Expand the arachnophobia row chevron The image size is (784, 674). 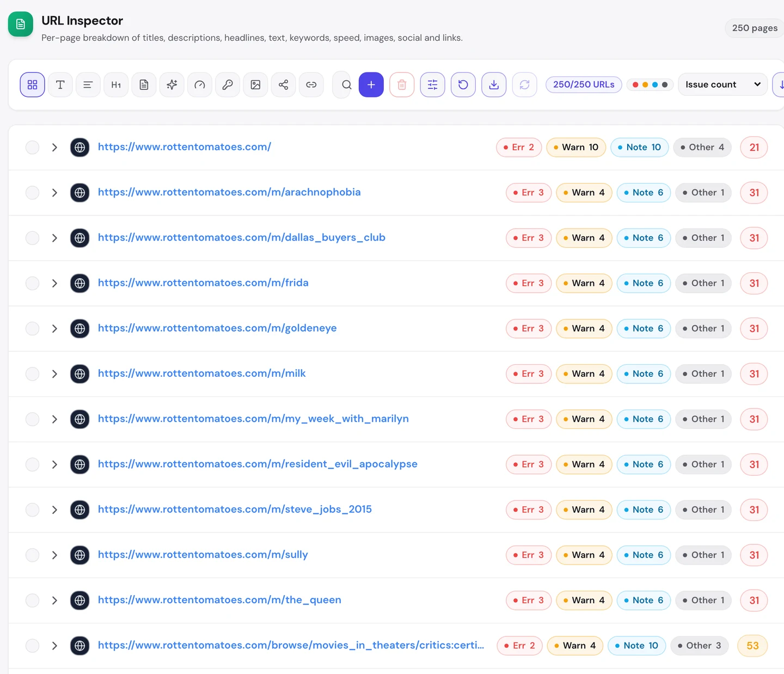point(54,193)
